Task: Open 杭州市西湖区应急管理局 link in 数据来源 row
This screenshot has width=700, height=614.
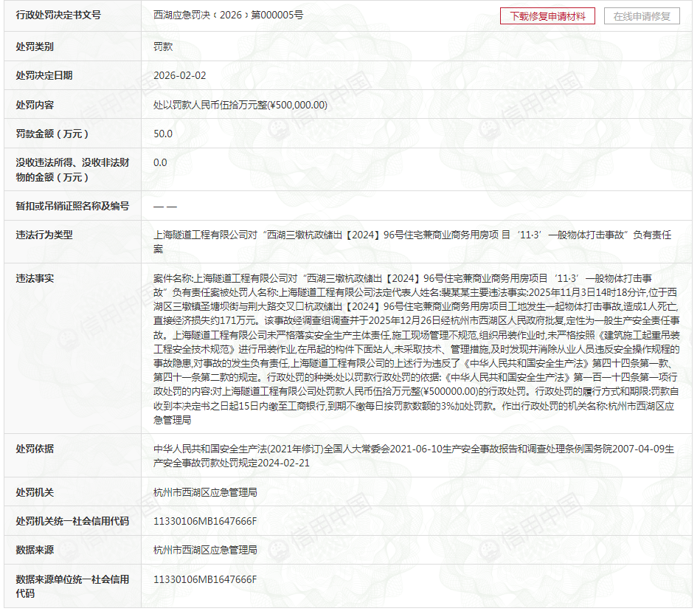Action: (x=205, y=550)
